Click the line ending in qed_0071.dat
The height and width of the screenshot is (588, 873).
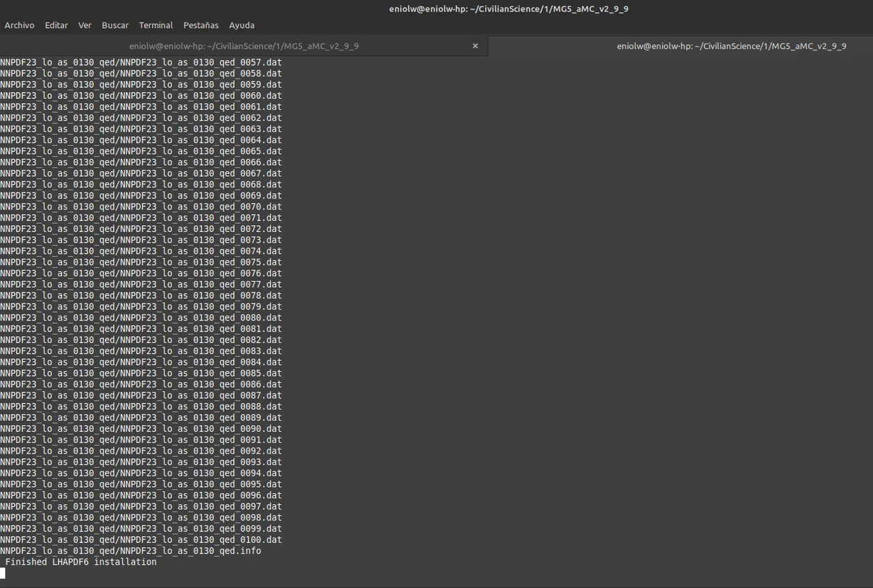(x=140, y=218)
